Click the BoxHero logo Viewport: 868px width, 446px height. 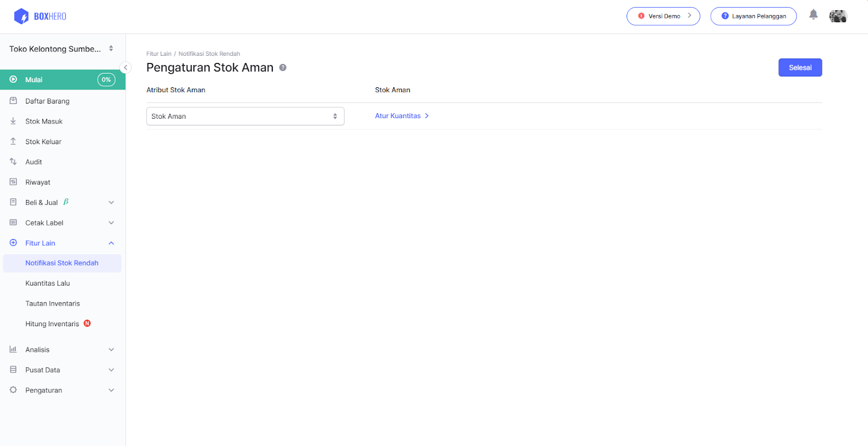[40, 16]
